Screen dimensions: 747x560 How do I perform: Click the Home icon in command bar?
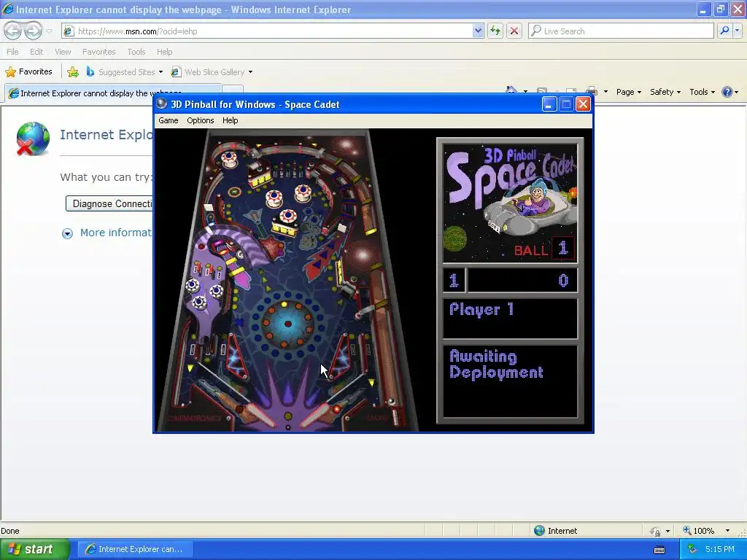pos(511,90)
